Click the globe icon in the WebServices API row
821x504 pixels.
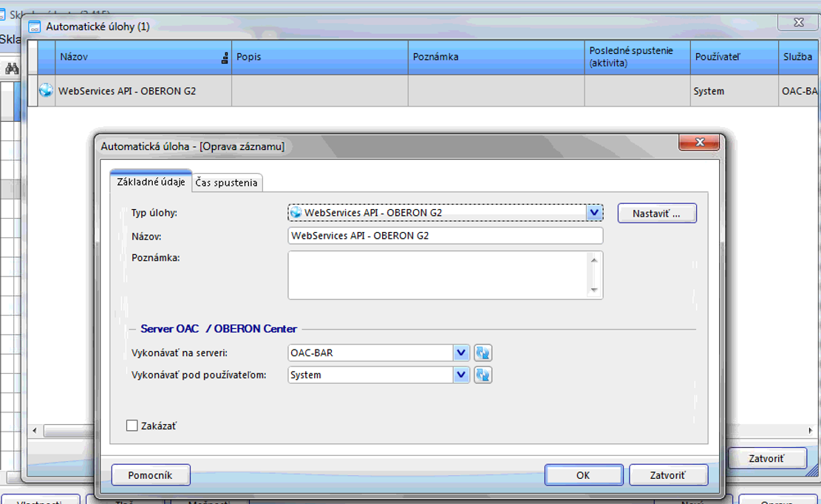coord(46,91)
